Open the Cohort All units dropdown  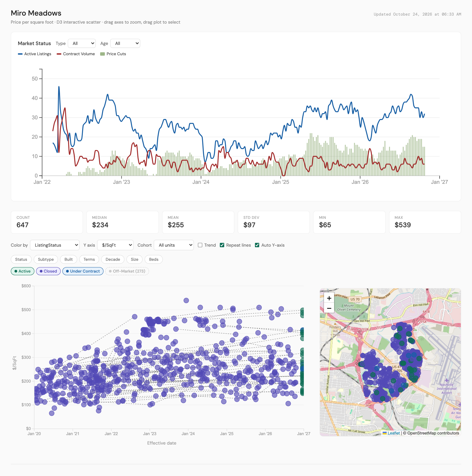point(174,245)
